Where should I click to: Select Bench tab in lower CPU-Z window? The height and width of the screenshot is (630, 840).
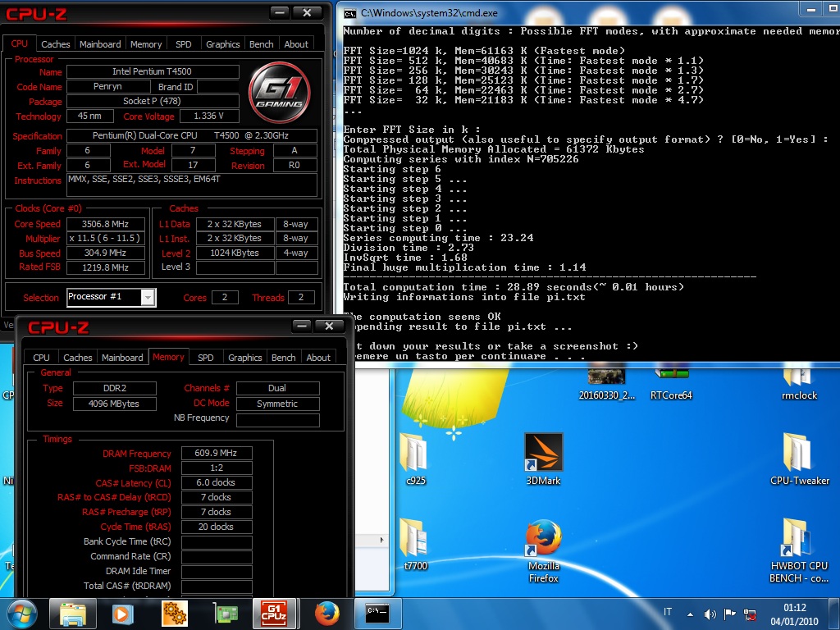click(283, 358)
